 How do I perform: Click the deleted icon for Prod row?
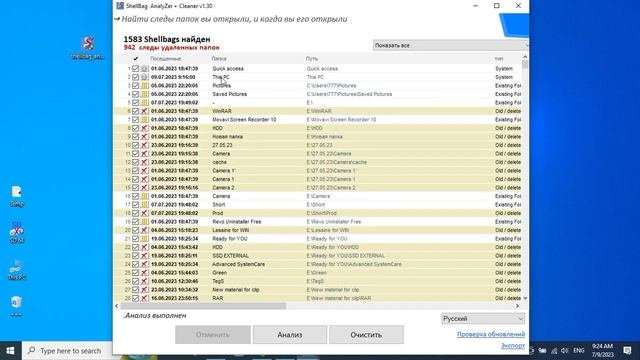click(144, 213)
